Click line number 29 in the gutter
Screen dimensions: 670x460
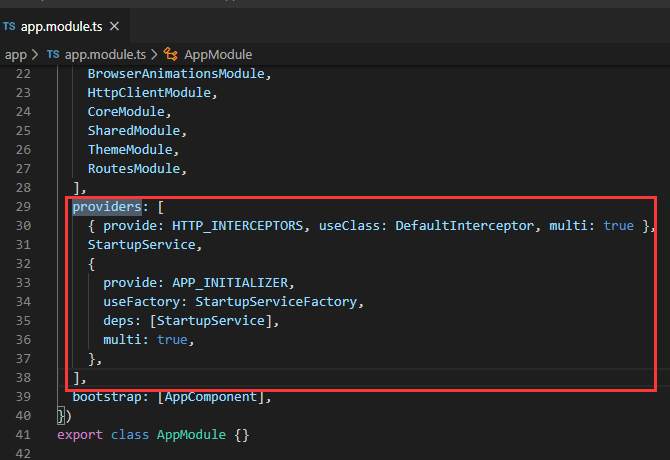pos(23,207)
